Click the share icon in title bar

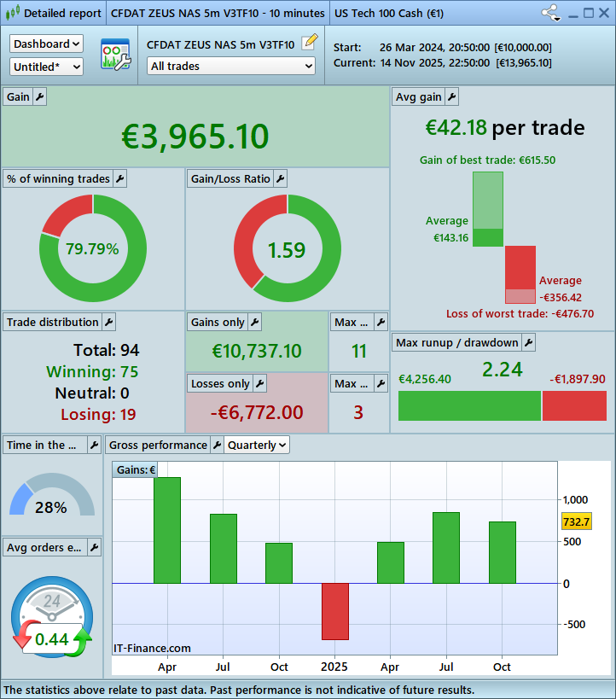coord(551,13)
